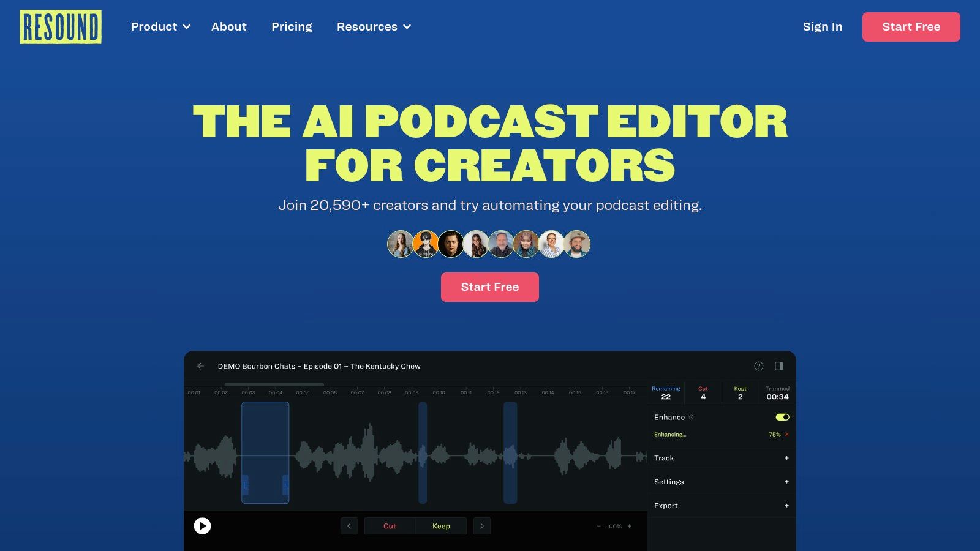The image size is (980, 551).
Task: Cancel enhancing with the red X
Action: pos(786,435)
